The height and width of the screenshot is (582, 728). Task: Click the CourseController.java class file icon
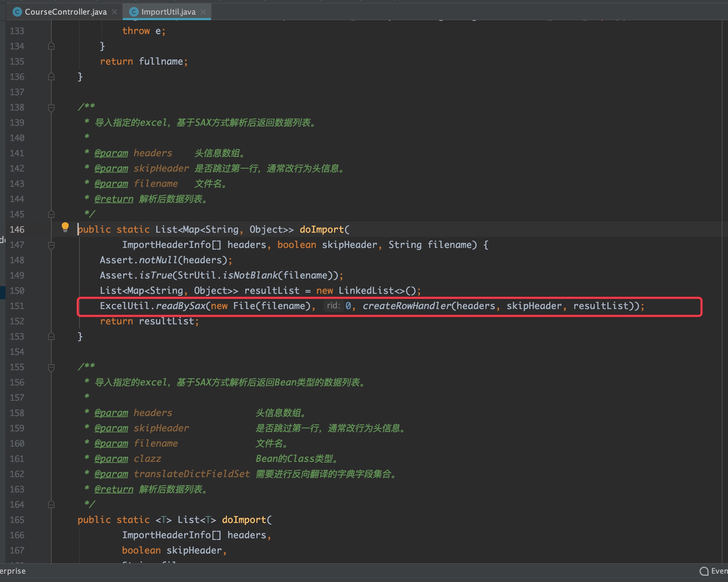click(x=17, y=12)
